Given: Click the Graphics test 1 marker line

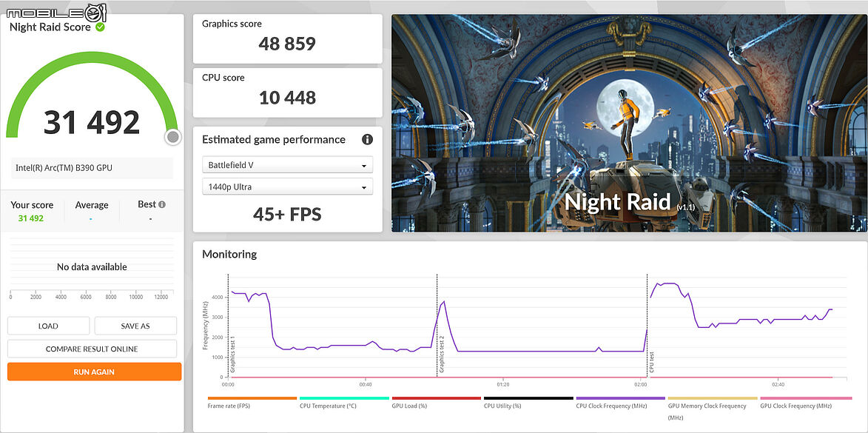Looking at the screenshot, I should [x=228, y=326].
